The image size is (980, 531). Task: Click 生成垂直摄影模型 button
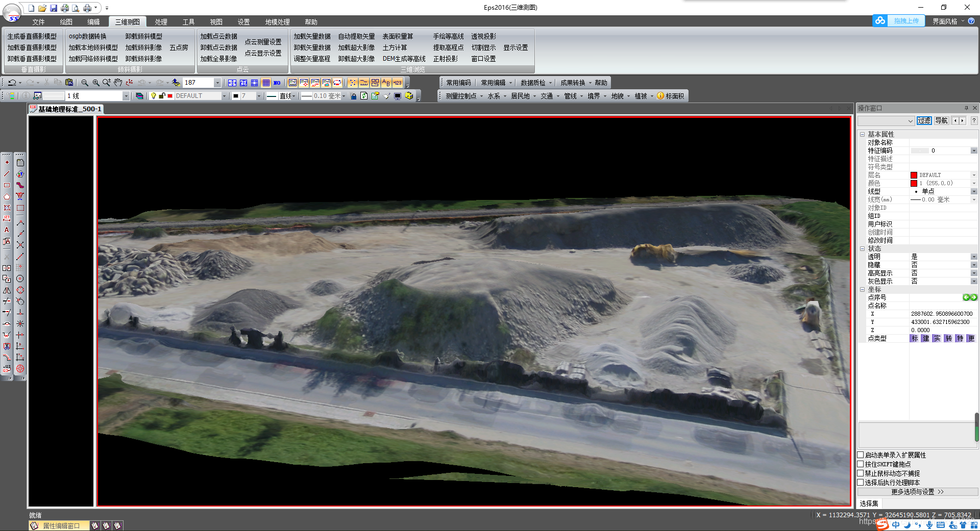32,36
